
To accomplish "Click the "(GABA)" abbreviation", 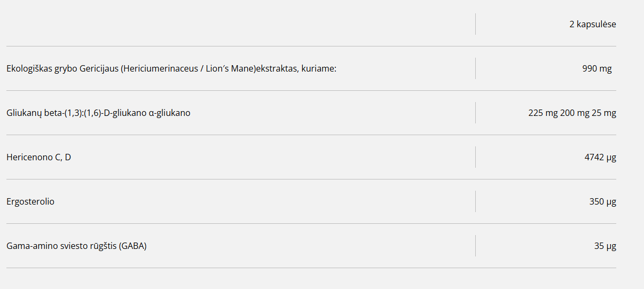I will coord(133,246).
